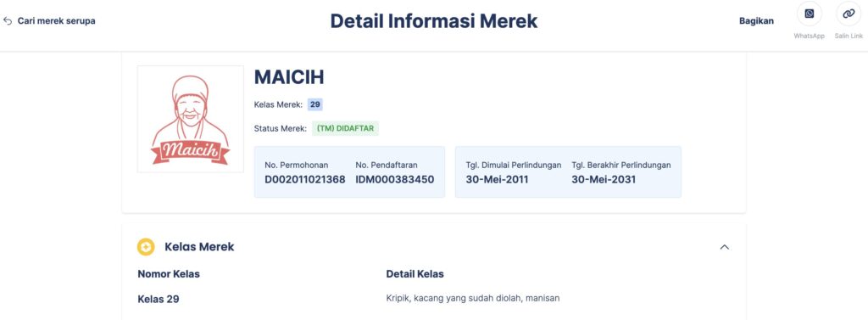Viewport: 868px width, 320px height.
Task: Click the class 29 badge
Action: point(315,104)
